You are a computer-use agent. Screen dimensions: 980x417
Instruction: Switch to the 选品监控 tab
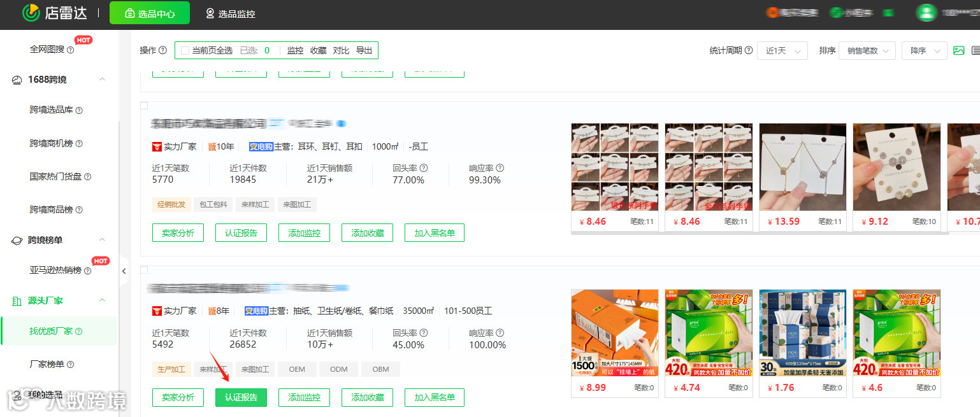click(230, 13)
